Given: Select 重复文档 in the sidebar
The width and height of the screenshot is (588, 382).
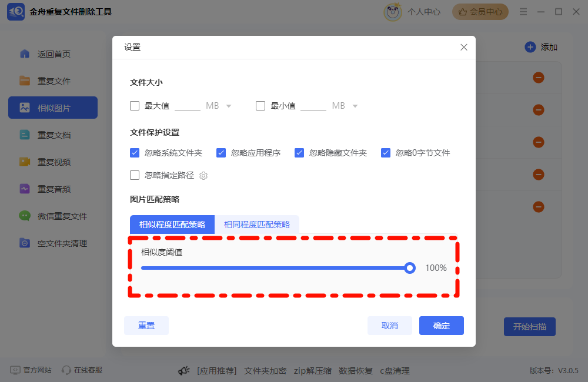Looking at the screenshot, I should click(53, 135).
